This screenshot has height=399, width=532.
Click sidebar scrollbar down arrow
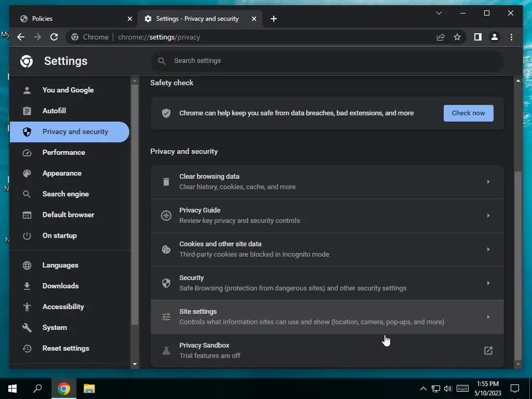click(x=135, y=364)
